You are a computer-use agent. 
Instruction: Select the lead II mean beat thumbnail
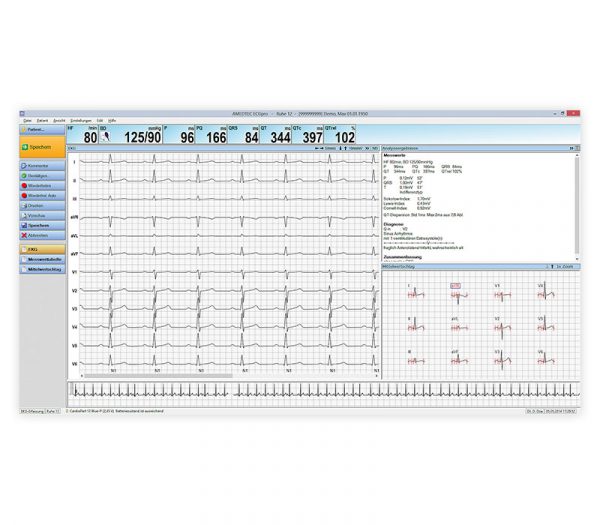[416, 326]
